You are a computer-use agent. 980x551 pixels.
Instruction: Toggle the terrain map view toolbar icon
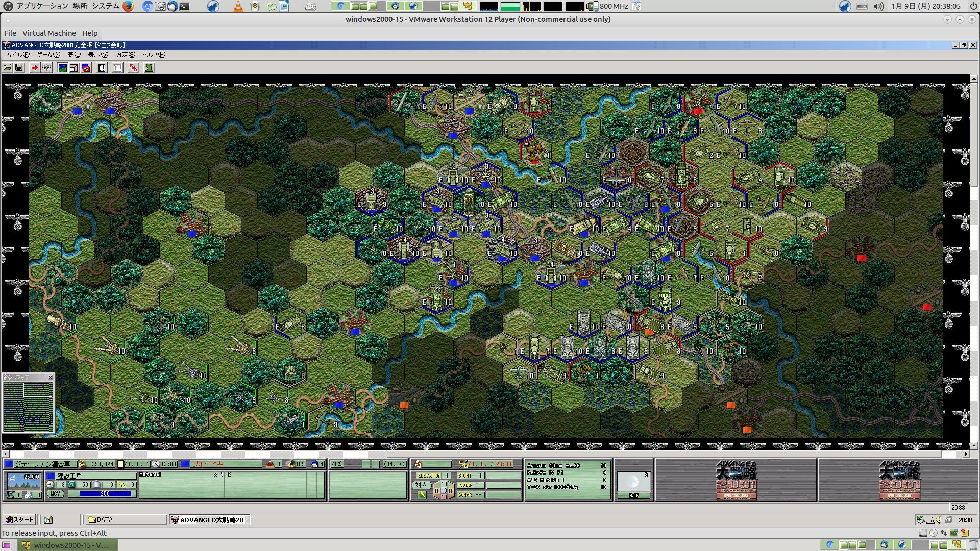(x=62, y=68)
